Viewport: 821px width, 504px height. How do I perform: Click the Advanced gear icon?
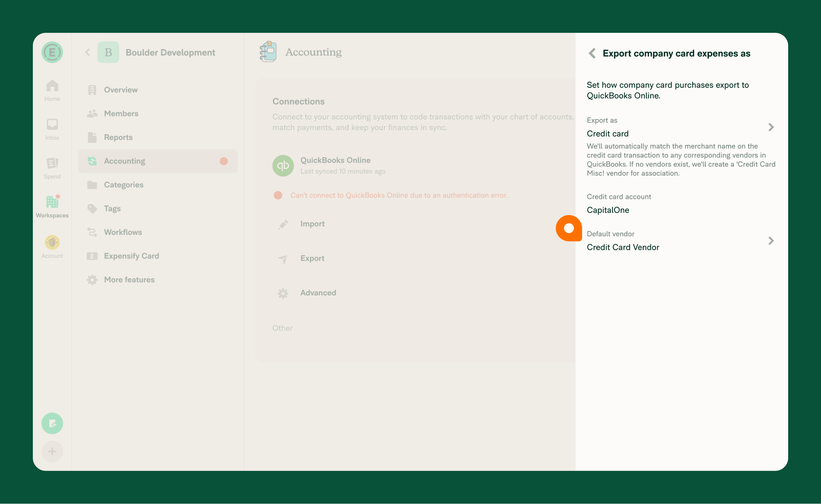pyautogui.click(x=283, y=293)
